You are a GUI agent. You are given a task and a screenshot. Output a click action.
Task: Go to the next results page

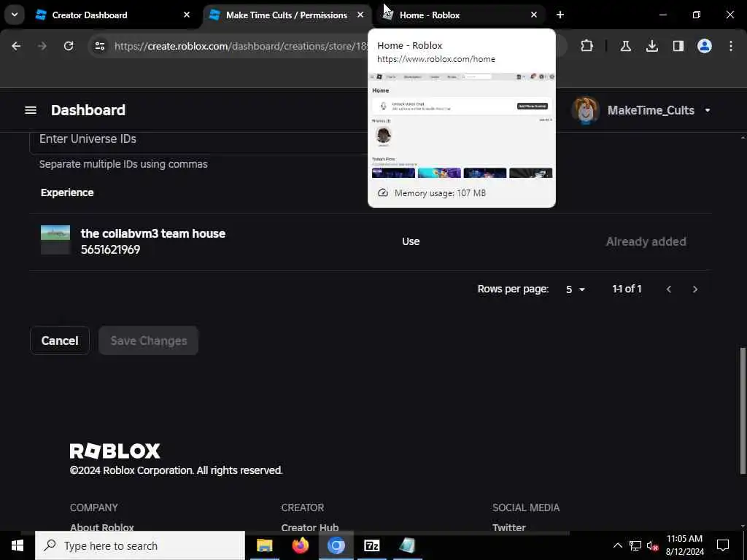pyautogui.click(x=695, y=289)
